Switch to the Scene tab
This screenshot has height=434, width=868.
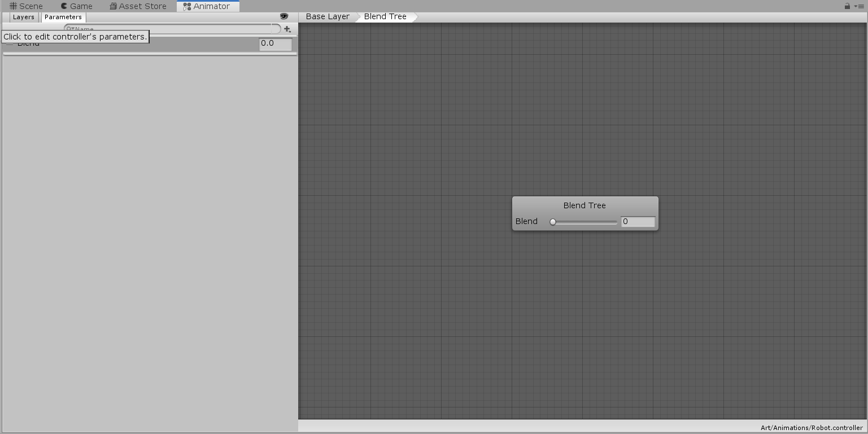27,6
